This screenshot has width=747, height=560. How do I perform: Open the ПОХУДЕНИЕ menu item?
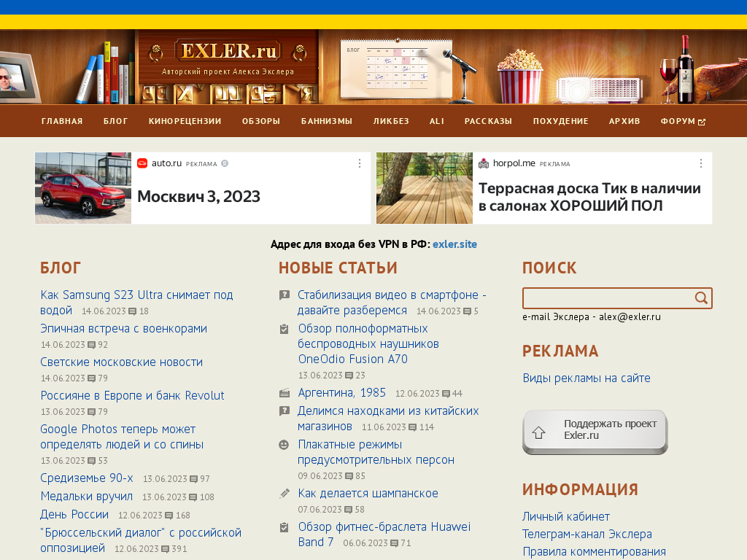coord(561,121)
